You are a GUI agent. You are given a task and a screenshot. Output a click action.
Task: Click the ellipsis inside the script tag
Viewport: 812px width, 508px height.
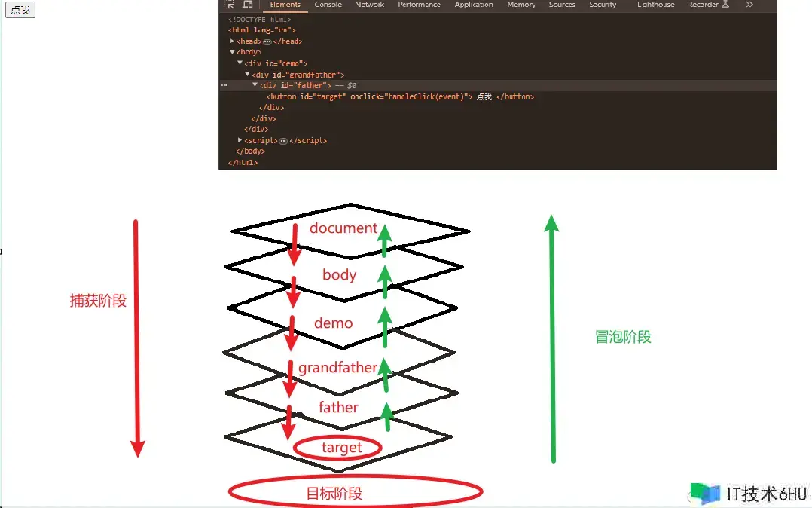pyautogui.click(x=283, y=141)
